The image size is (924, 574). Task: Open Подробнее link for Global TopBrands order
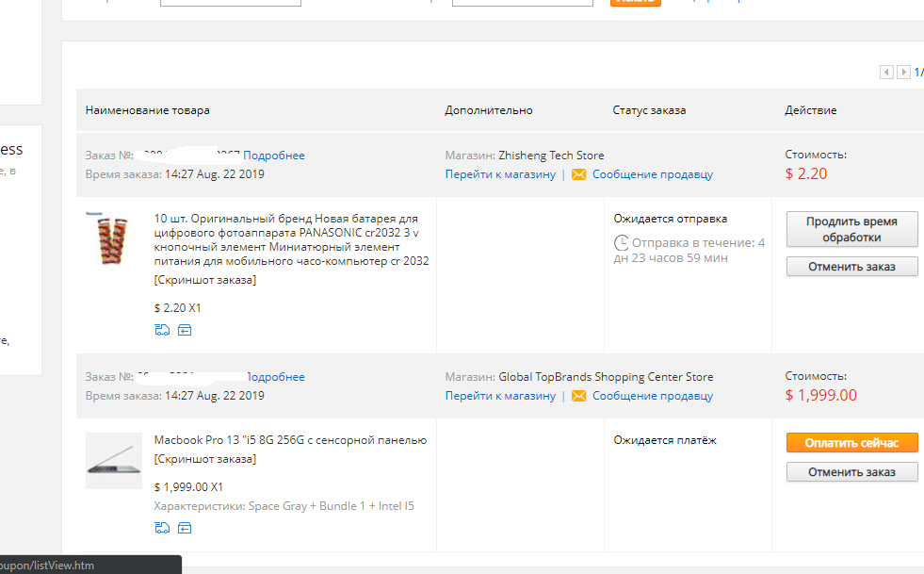point(276,376)
